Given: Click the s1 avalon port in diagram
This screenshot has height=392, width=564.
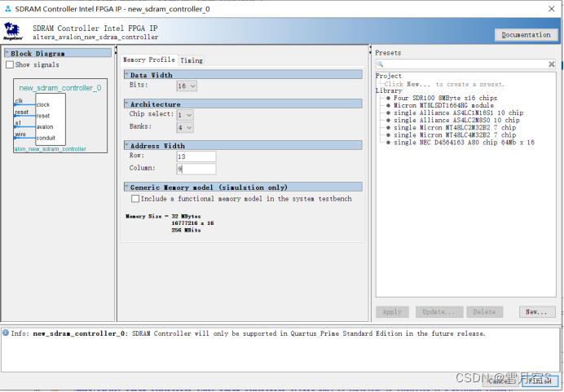Looking at the screenshot, I should [18, 123].
